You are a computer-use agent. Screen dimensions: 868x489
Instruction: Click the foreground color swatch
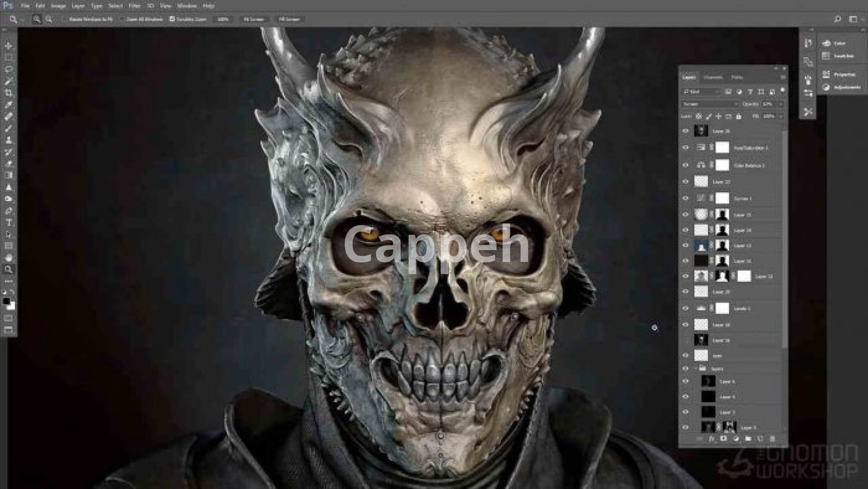click(6, 301)
